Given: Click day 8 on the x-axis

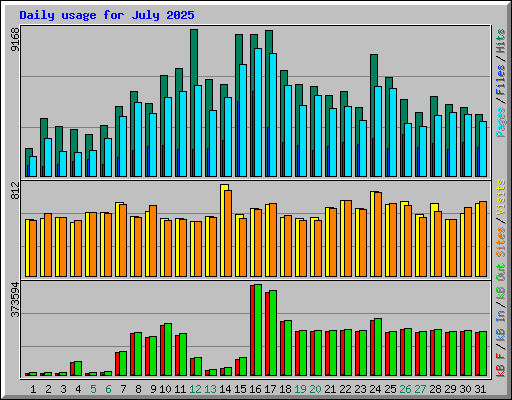Looking at the screenshot, I should 138,389.
